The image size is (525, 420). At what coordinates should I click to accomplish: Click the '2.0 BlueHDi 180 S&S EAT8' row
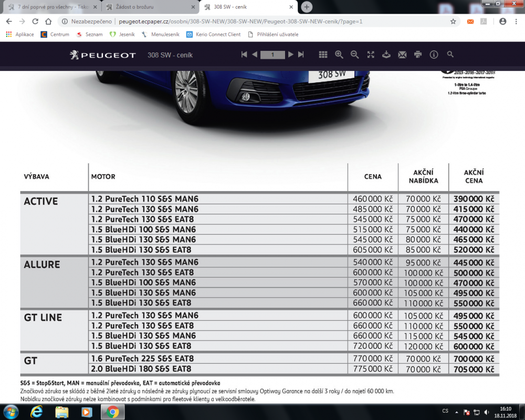point(259,369)
